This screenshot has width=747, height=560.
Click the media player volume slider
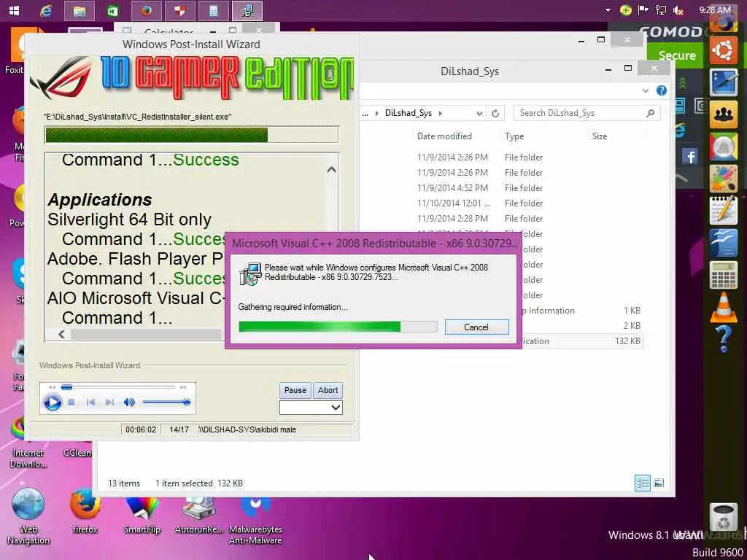(x=166, y=402)
